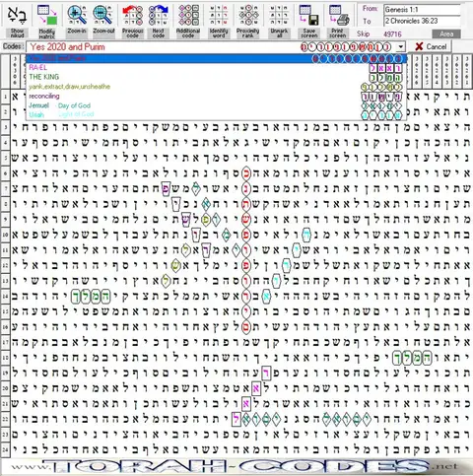
Task: Click red circled letter in row 6
Action: 246,173
